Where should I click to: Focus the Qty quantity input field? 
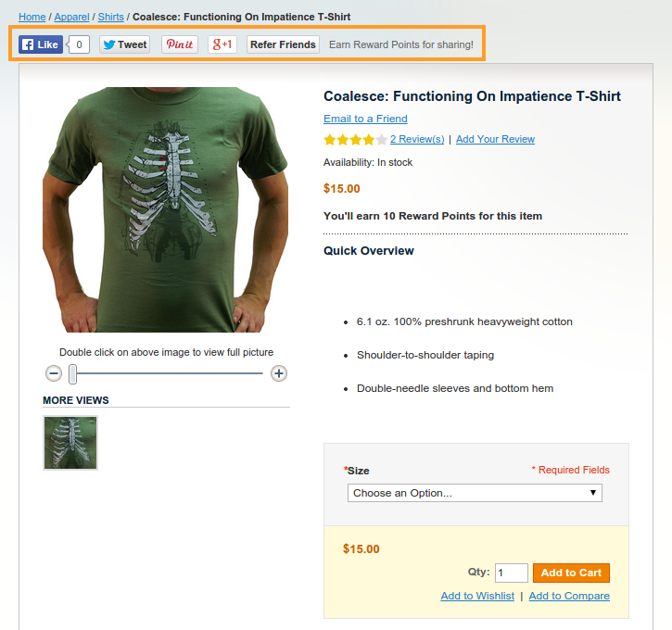coord(511,573)
